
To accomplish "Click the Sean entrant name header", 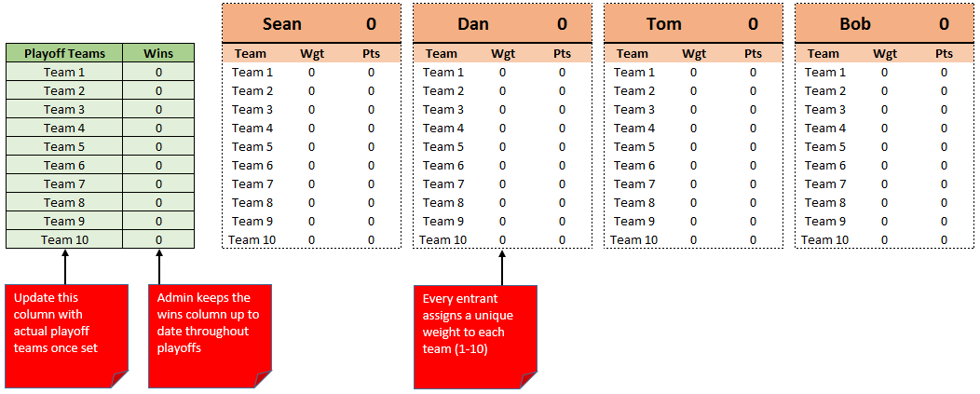I will click(282, 24).
